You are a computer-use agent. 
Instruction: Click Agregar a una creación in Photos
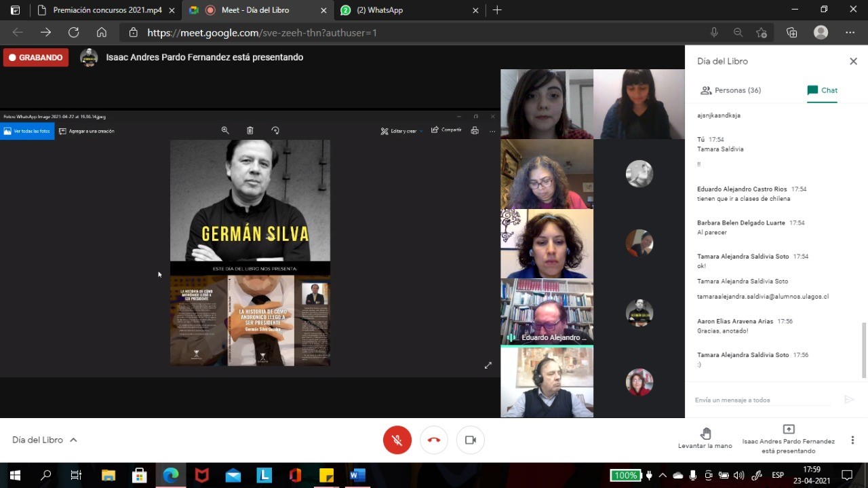[87, 131]
